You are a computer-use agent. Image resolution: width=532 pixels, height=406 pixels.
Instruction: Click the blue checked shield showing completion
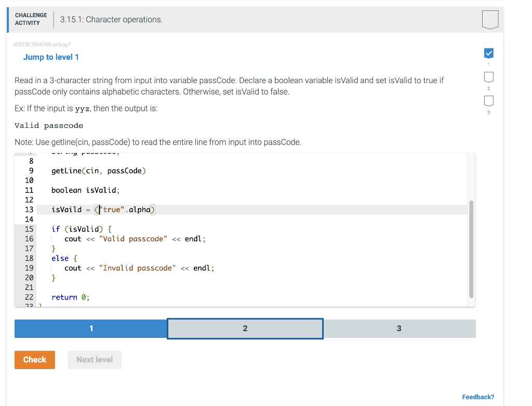(x=488, y=53)
